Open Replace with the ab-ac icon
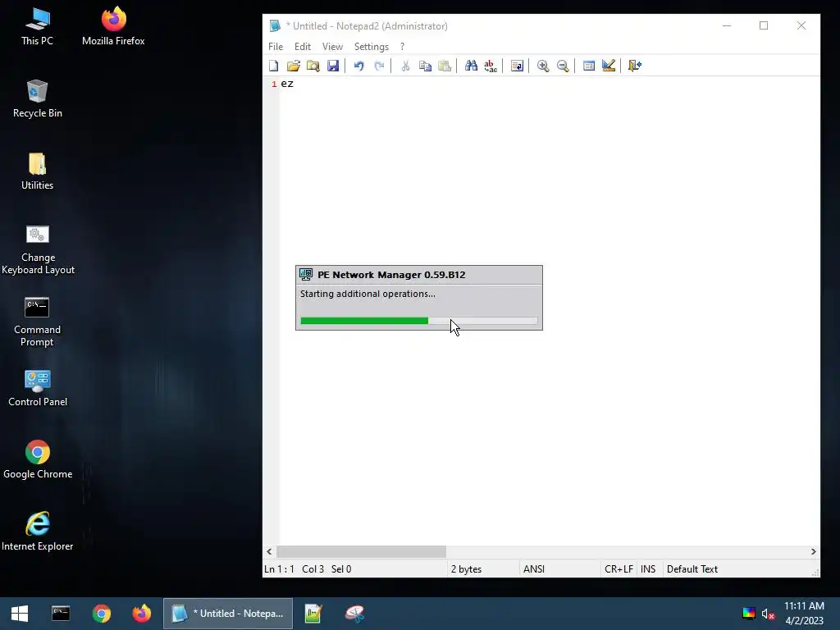 491,66
